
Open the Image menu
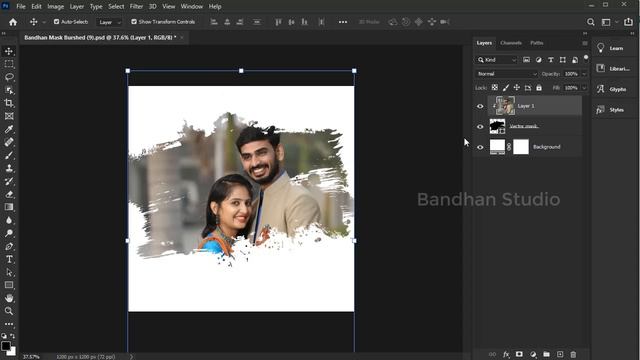click(x=56, y=7)
